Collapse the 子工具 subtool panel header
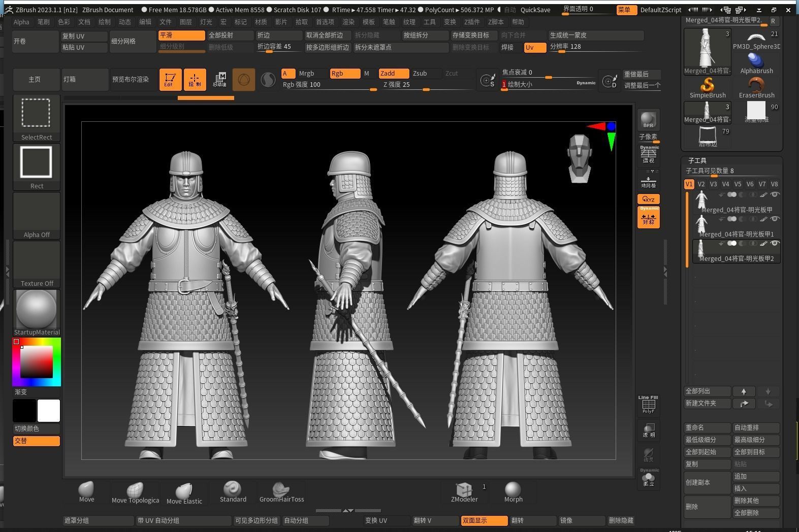Image resolution: width=799 pixels, height=532 pixels. pos(697,160)
